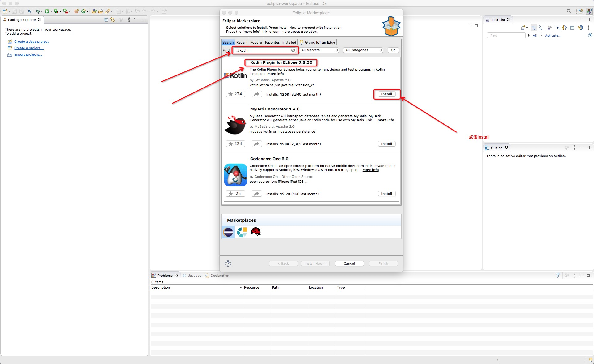594x364 pixels.
Task: Click the Debug bug icon in toolbar
Action: coord(38,11)
